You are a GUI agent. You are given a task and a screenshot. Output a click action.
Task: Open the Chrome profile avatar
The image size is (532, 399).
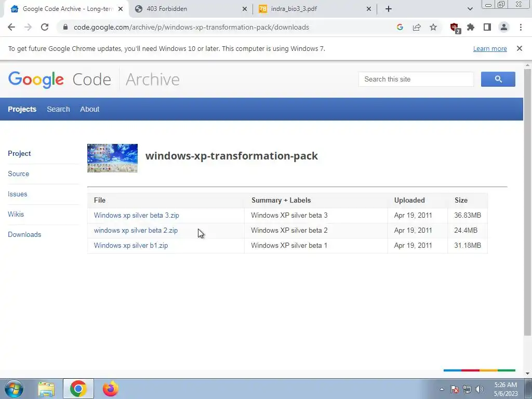coord(504,27)
